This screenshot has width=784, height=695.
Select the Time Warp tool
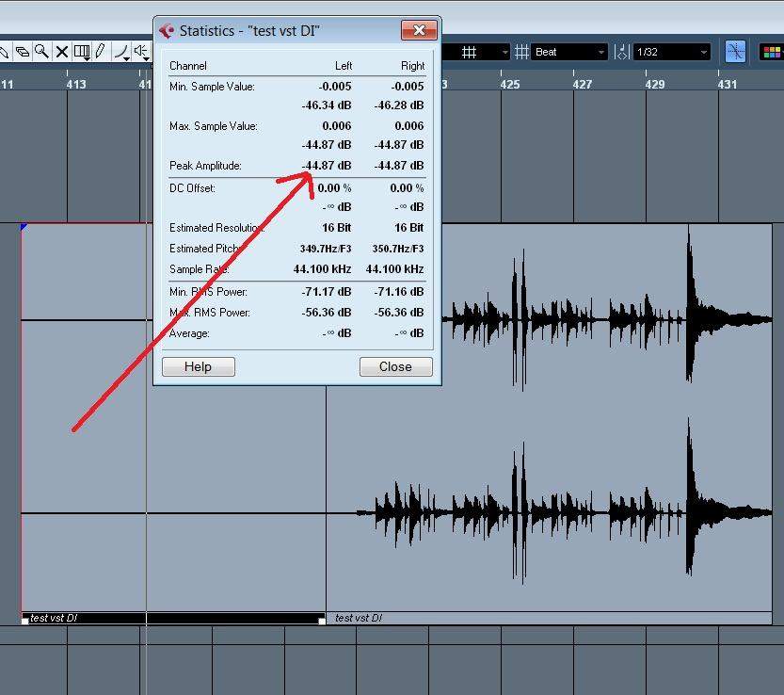82,52
